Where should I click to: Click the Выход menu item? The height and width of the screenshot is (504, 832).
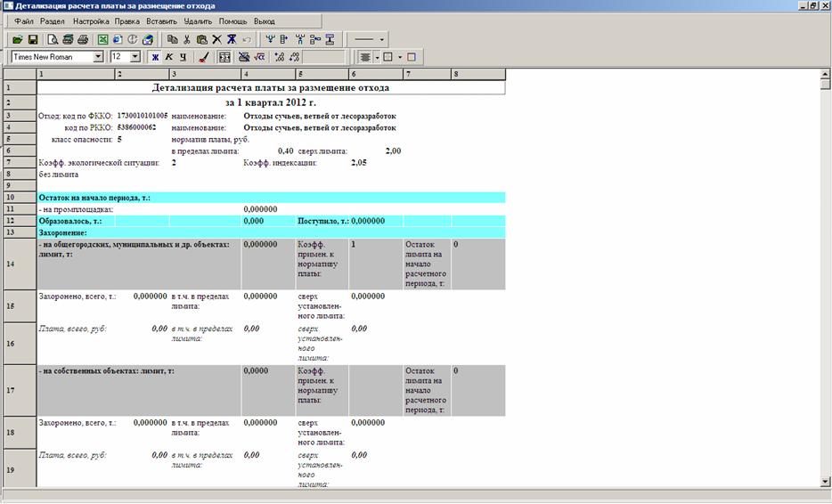tap(265, 20)
